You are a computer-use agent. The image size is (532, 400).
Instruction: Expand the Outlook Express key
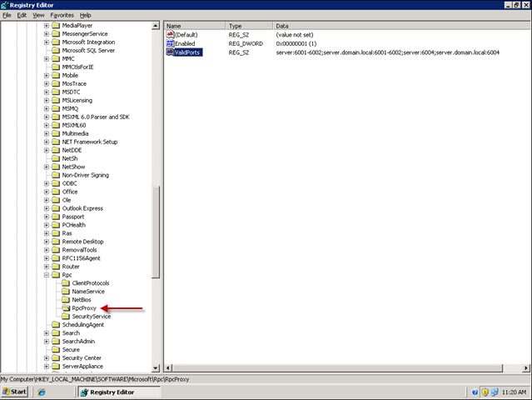[47, 208]
